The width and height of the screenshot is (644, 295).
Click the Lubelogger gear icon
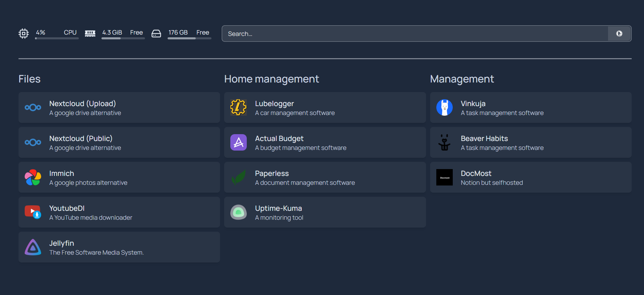[x=239, y=107]
